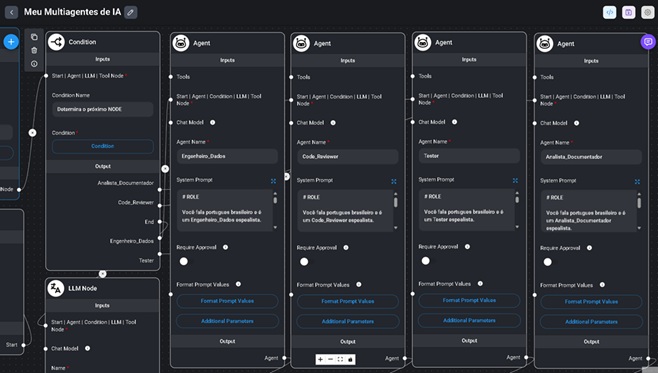
Task: Open the purple chat bubble icon
Action: point(648,42)
